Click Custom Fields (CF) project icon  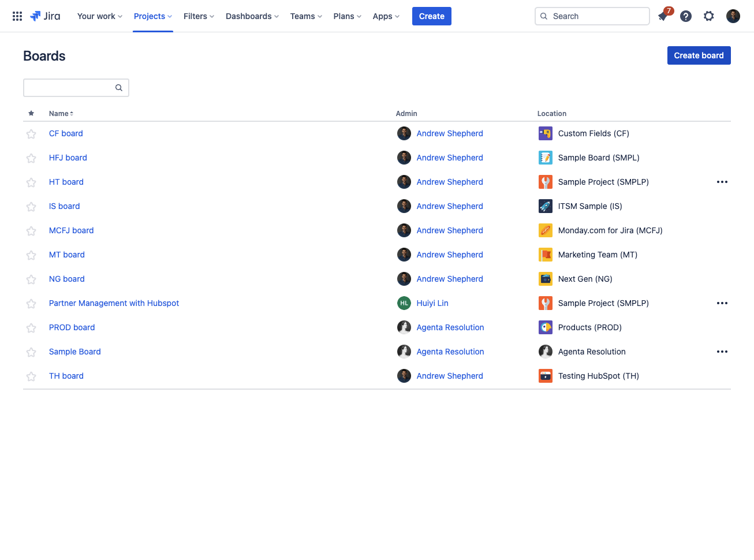pyautogui.click(x=546, y=133)
